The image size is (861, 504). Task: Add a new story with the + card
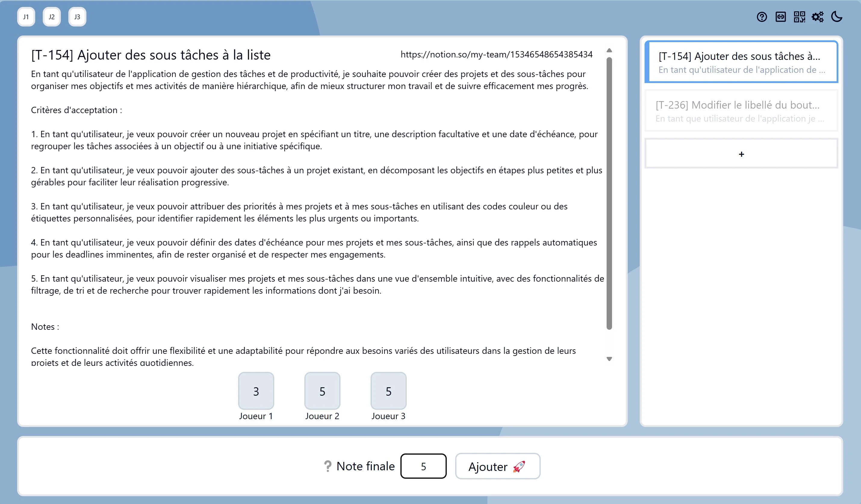741,154
